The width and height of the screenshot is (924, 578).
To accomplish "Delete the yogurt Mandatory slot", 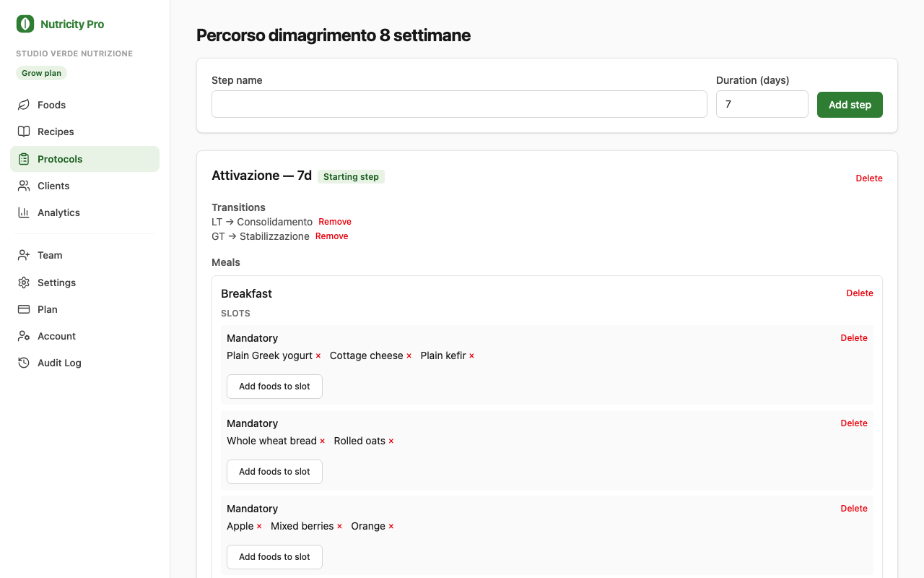I will 854,338.
